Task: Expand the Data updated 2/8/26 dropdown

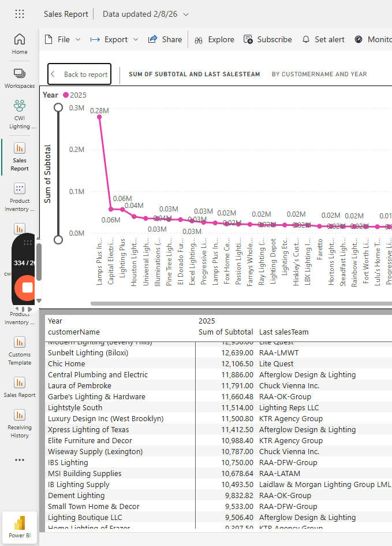Action: 186,14
